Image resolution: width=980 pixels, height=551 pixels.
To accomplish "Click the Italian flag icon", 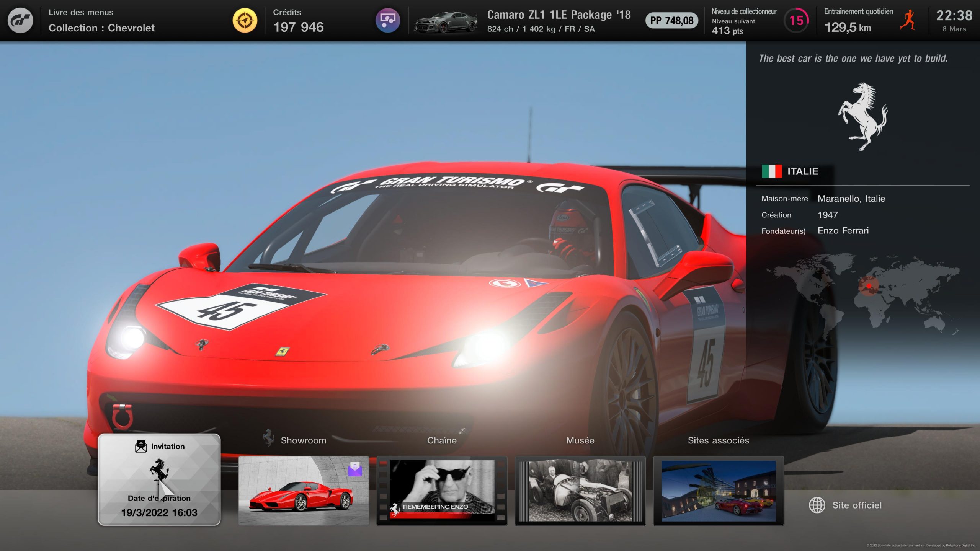I will [x=771, y=171].
